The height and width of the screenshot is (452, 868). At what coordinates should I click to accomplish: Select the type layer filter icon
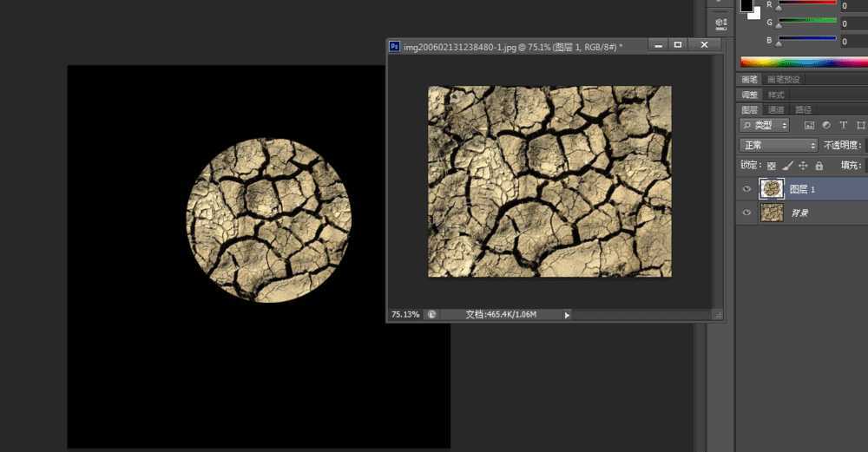click(x=842, y=126)
